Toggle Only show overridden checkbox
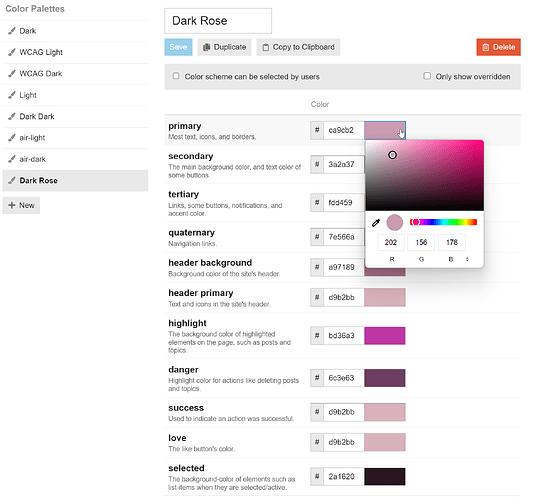 tap(427, 76)
